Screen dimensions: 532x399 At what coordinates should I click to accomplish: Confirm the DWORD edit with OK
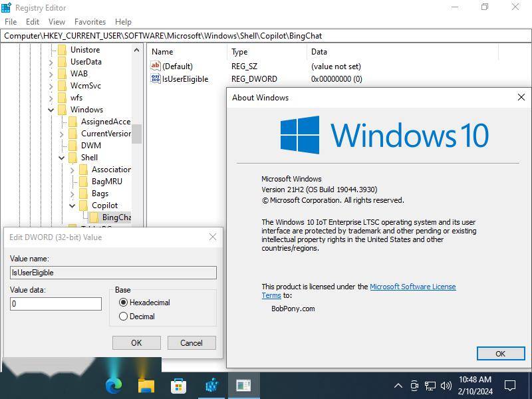pos(136,342)
